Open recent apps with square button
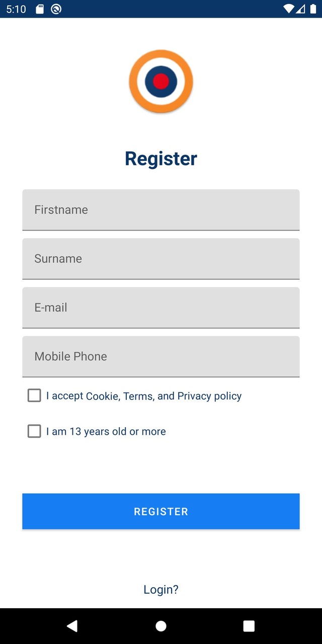 point(249,626)
